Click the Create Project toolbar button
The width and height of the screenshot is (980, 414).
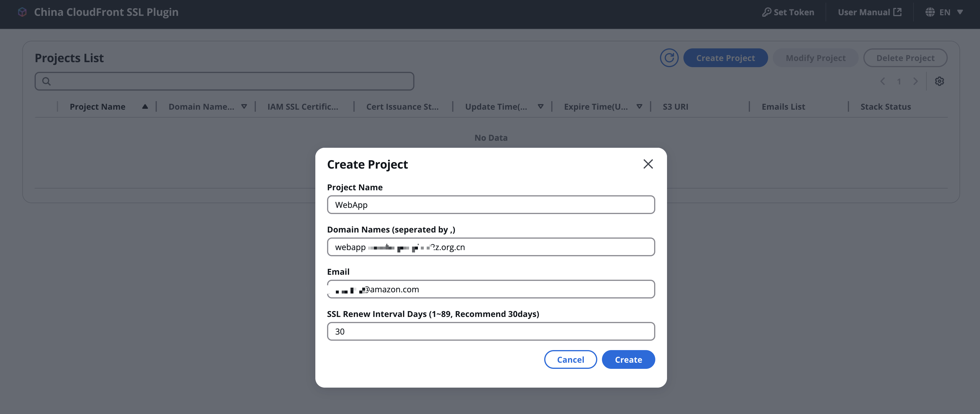tap(726, 58)
